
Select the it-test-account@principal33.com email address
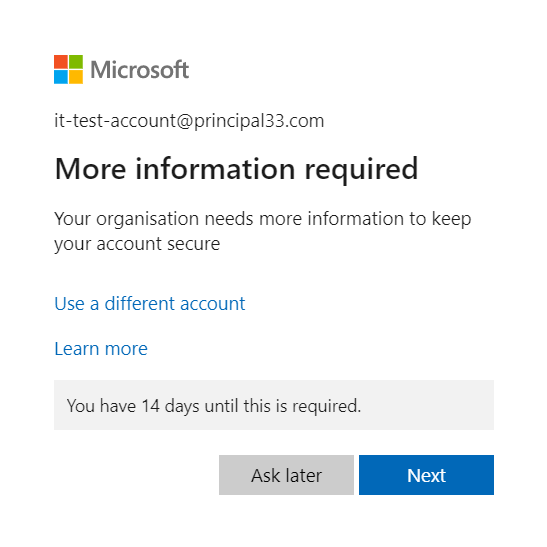click(189, 121)
